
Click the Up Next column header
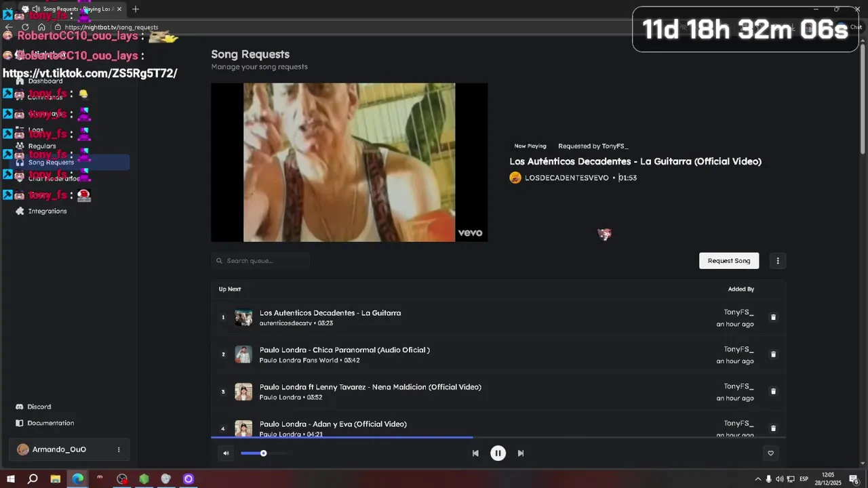click(230, 289)
